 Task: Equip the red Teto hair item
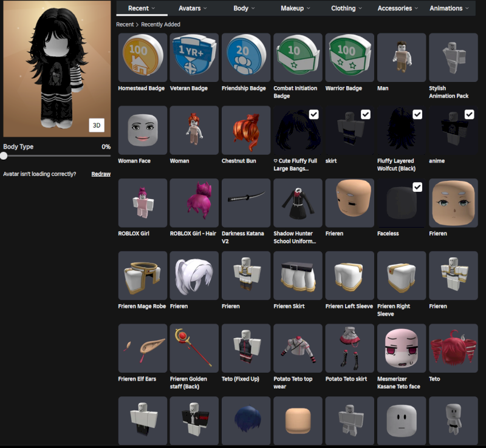tap(453, 348)
